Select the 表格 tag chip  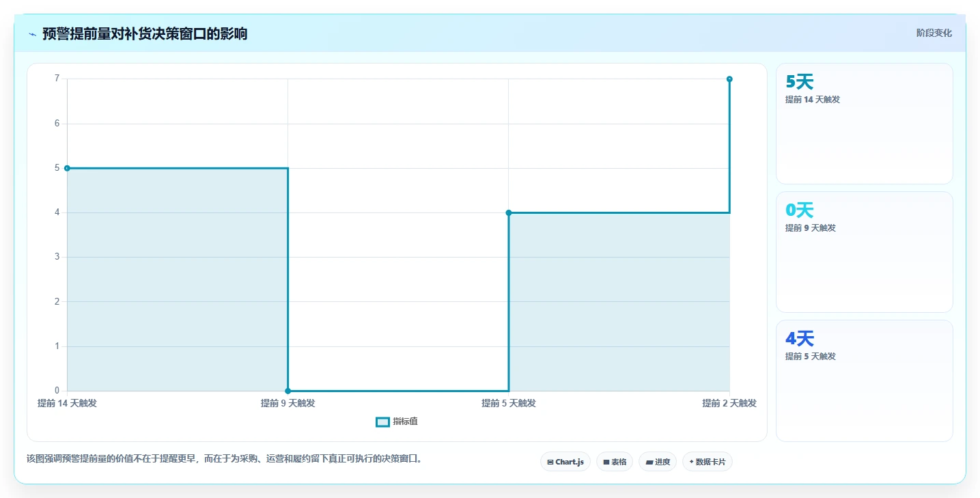pos(615,462)
